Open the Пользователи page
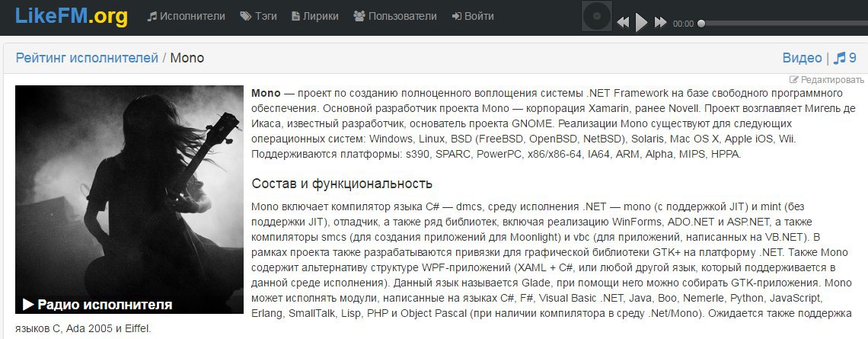This screenshot has width=868, height=339. pyautogui.click(x=395, y=16)
